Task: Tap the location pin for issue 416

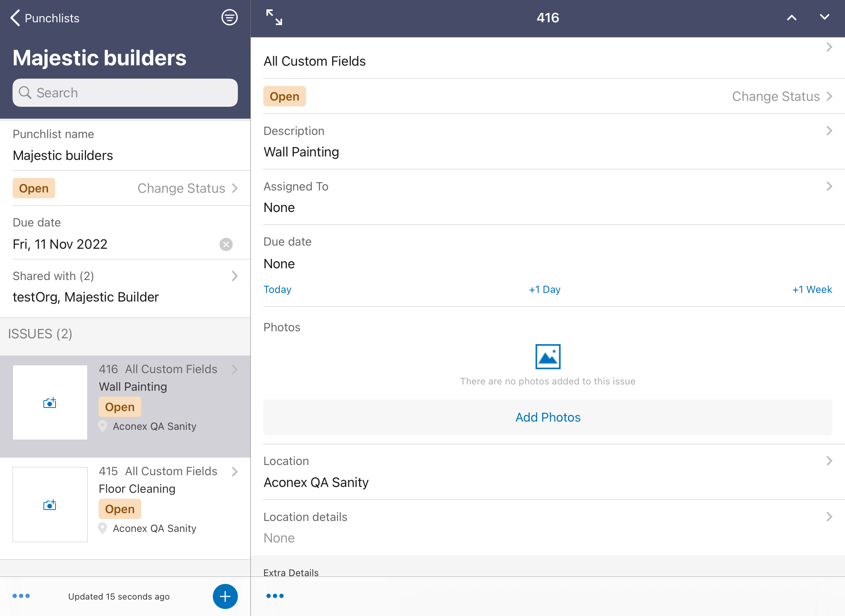Action: 102,426
